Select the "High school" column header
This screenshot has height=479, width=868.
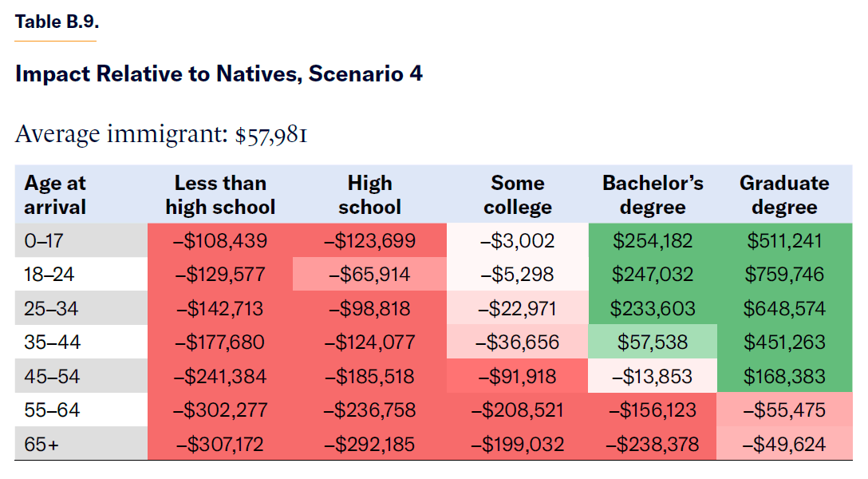coord(369,195)
